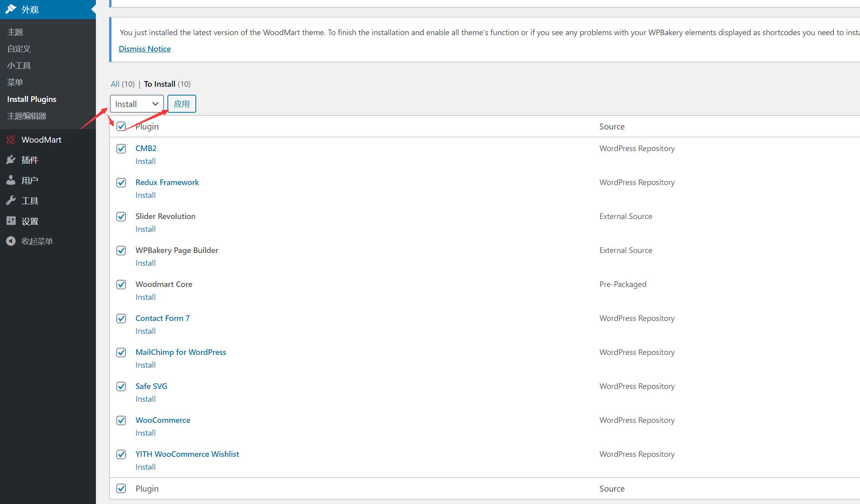Open the Install bulk actions dropdown
The width and height of the screenshot is (860, 504).
click(x=137, y=104)
